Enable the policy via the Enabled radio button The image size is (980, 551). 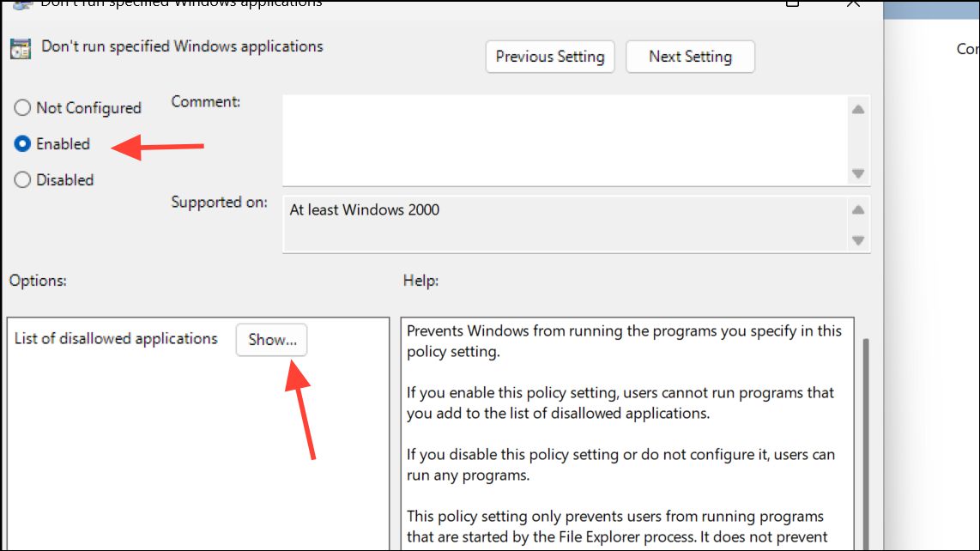[22, 143]
